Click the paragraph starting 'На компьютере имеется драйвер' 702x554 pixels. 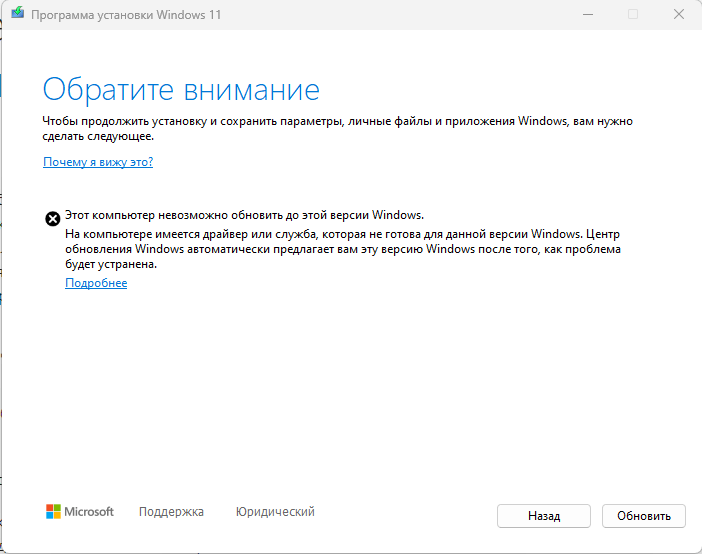pos(343,249)
